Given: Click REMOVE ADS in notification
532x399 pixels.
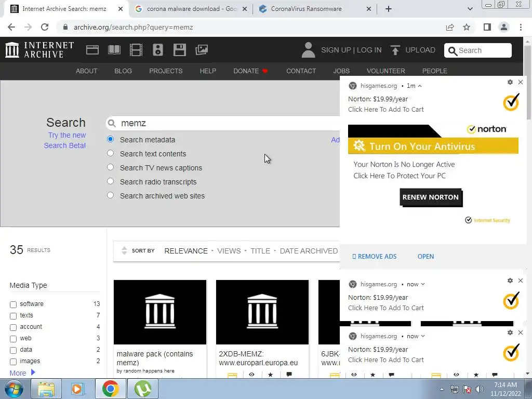Looking at the screenshot, I should (x=375, y=257).
